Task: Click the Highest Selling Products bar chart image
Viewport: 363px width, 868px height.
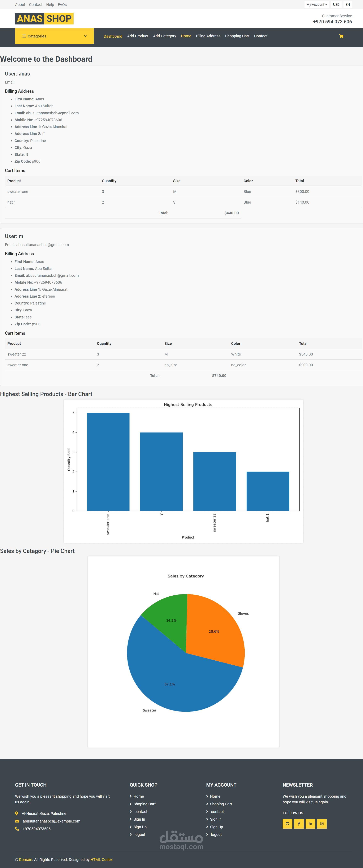Action: pyautogui.click(x=183, y=471)
